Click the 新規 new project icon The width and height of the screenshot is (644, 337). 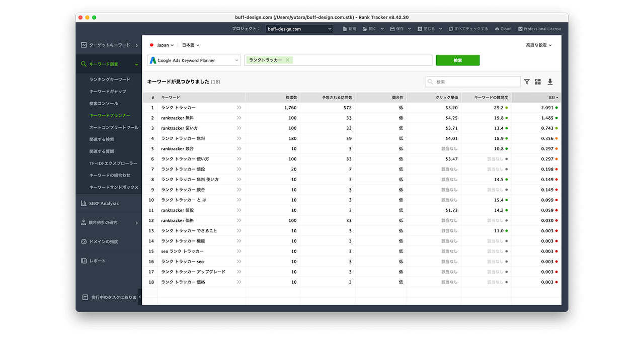(x=345, y=29)
